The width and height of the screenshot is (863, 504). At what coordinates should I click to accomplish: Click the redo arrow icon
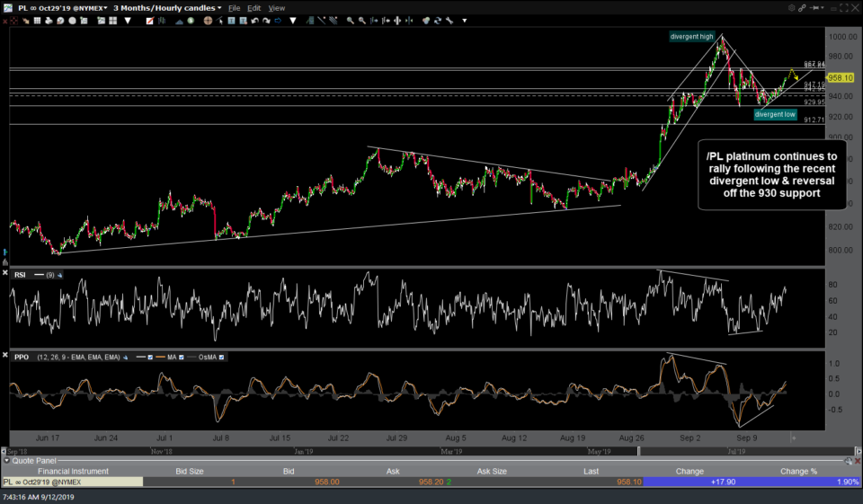(266, 21)
